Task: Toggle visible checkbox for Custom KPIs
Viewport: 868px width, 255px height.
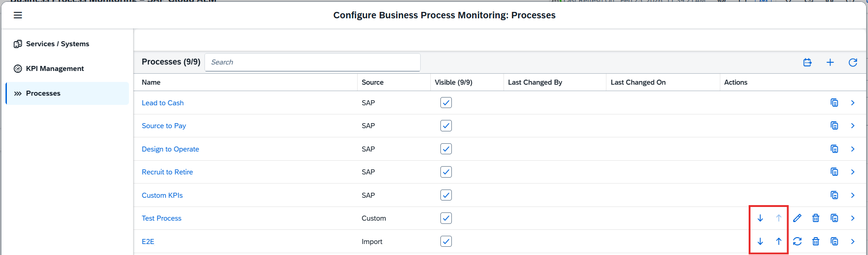Action: coord(446,195)
